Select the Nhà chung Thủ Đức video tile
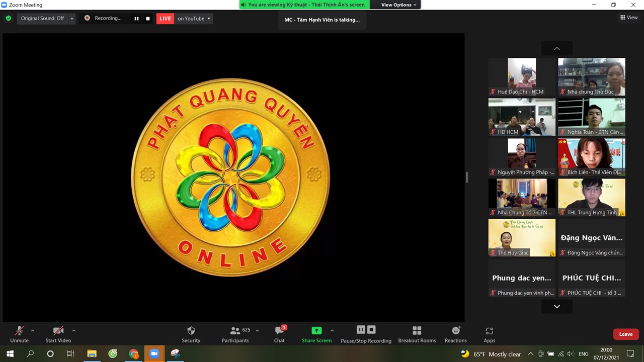644x362 pixels. point(592,77)
